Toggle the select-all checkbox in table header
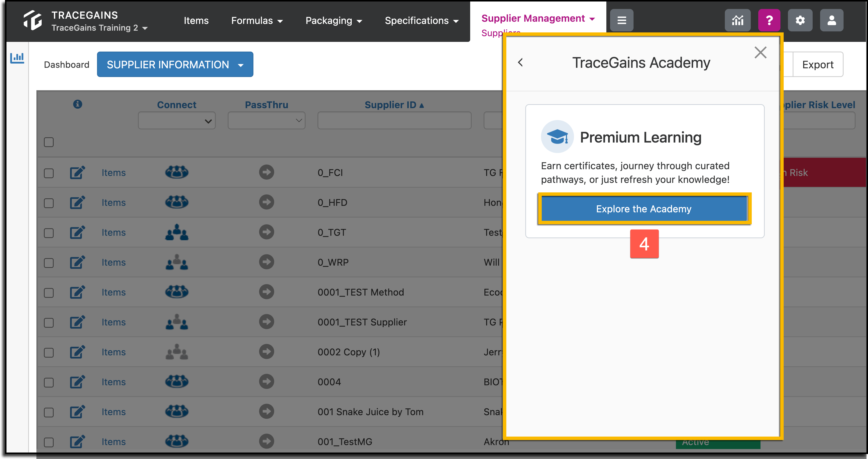This screenshot has width=868, height=459. click(49, 142)
